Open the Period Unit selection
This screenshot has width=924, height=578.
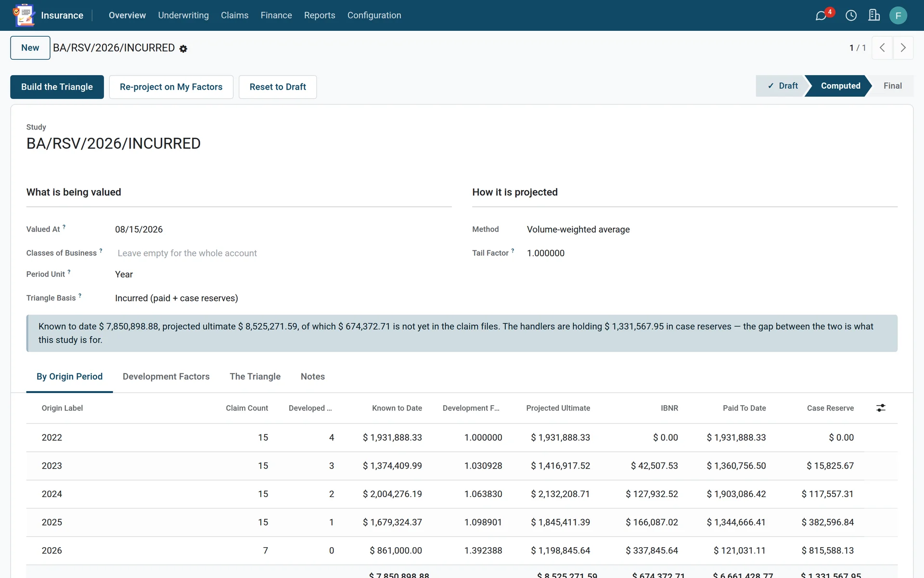pos(283,275)
